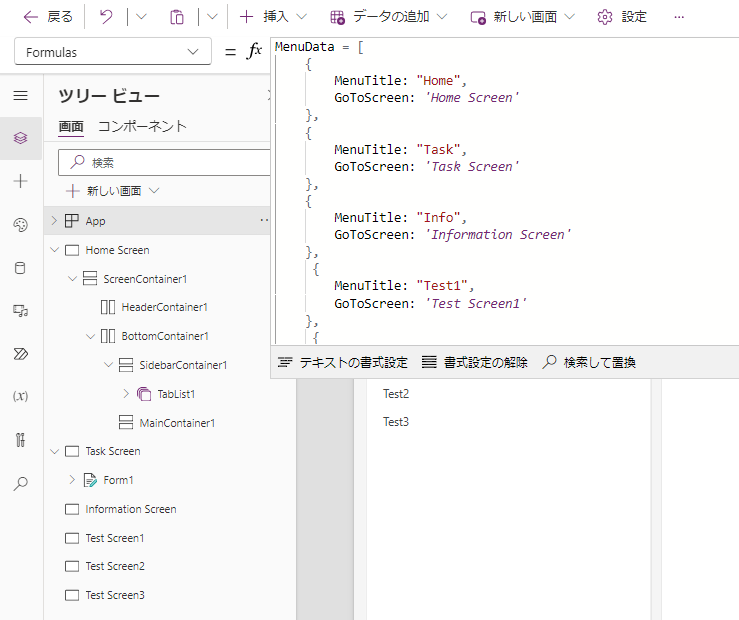Open the 挿入 (Insert) menu
Image resolution: width=739 pixels, height=620 pixels.
pos(273,17)
